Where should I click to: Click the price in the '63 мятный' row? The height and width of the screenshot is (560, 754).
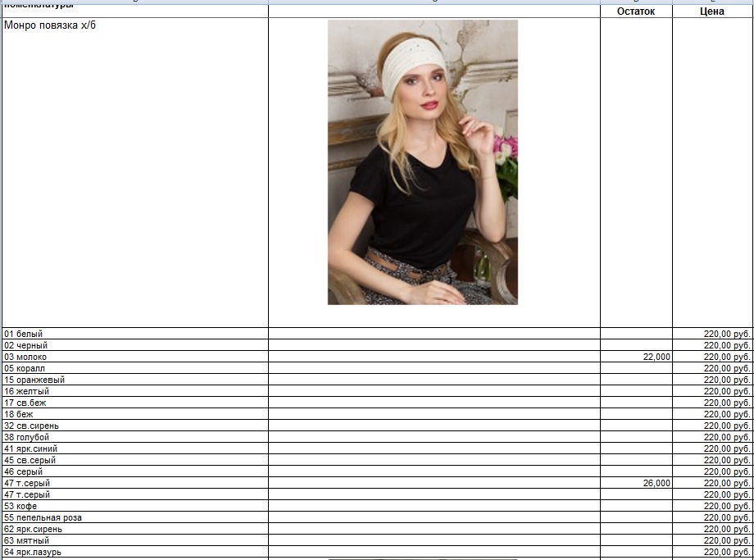727,540
